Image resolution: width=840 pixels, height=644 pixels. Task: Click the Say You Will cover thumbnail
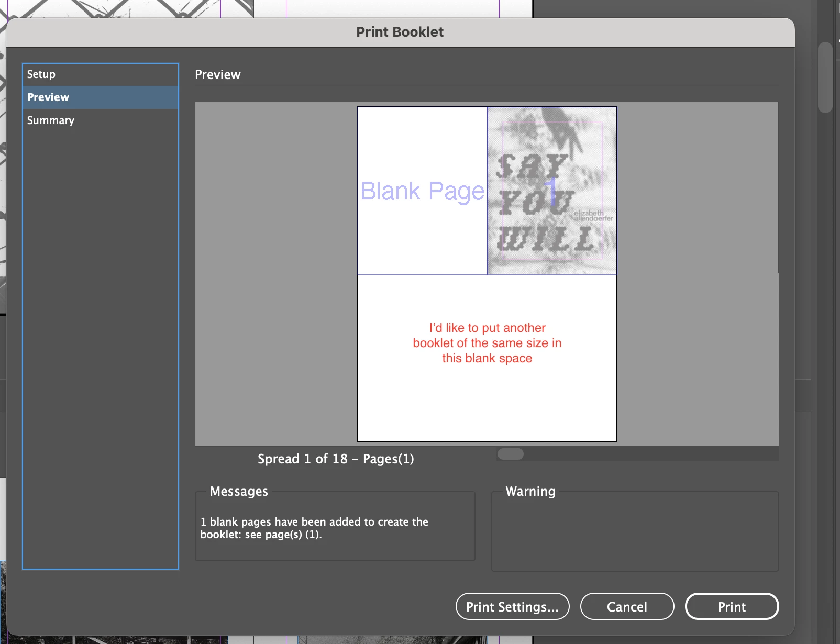[552, 191]
